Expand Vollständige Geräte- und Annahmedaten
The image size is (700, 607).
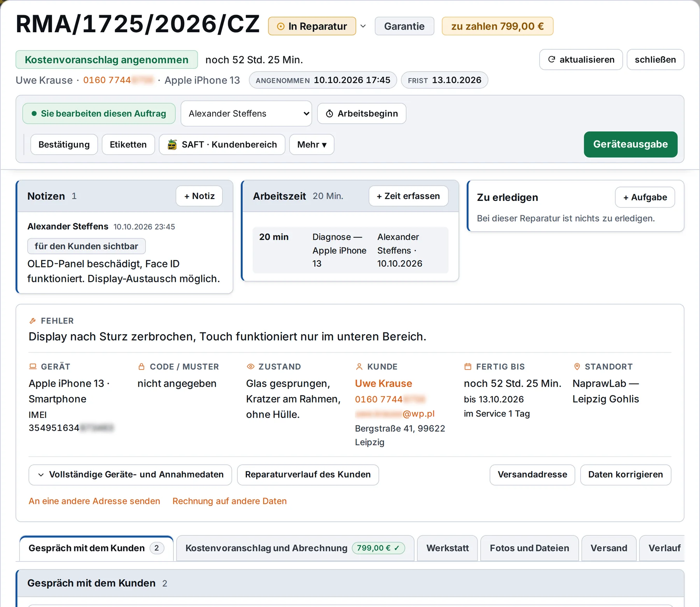point(130,475)
